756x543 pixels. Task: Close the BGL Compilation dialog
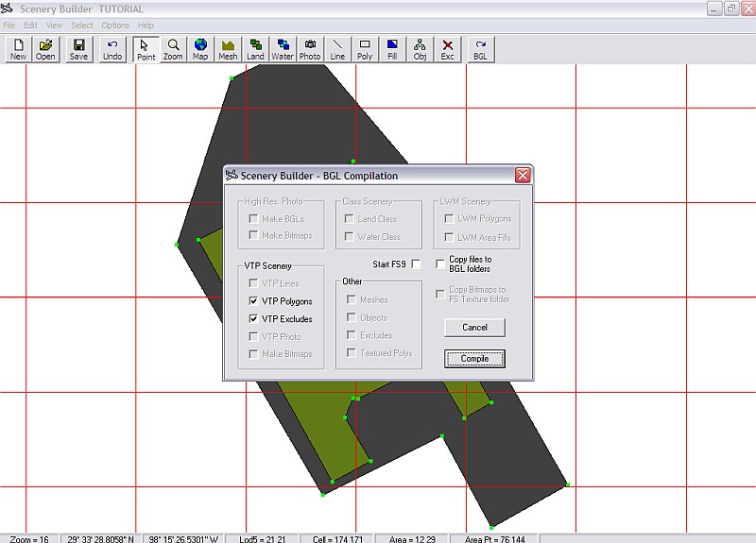coord(523,175)
